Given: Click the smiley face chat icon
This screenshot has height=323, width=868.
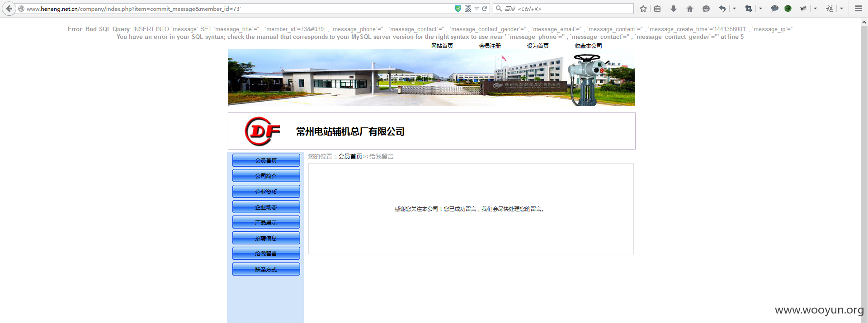Looking at the screenshot, I should coord(706,9).
